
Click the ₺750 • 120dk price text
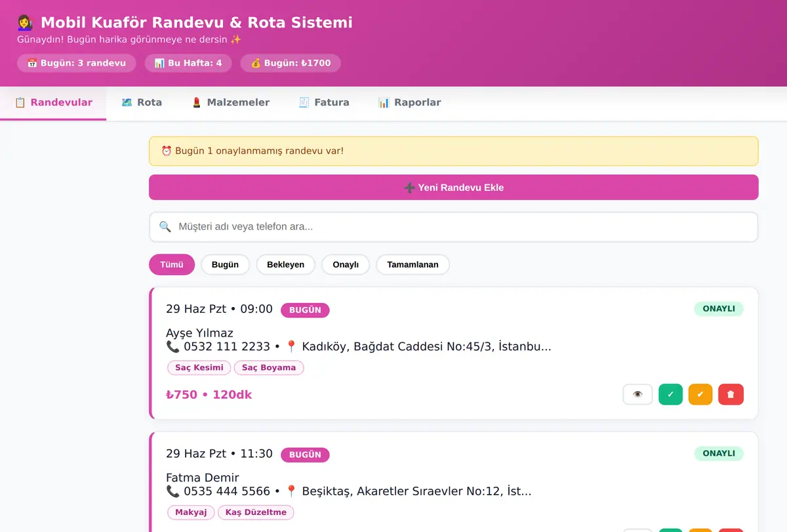[209, 395]
